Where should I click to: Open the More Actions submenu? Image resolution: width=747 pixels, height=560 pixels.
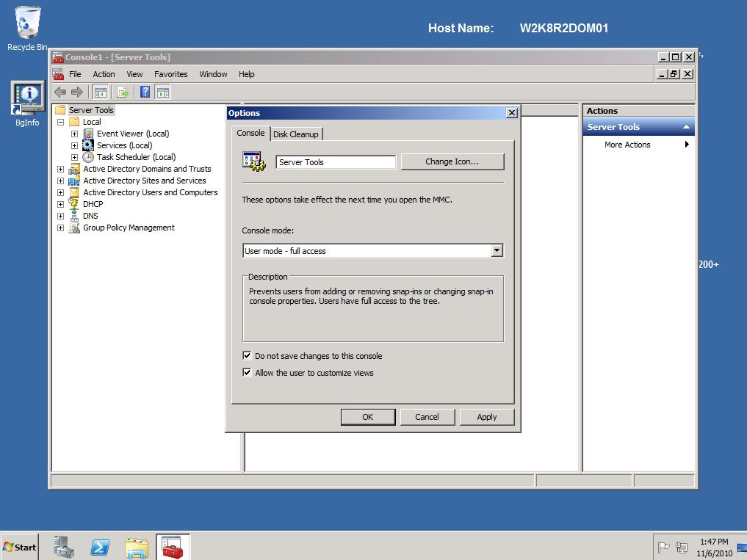pos(639,145)
